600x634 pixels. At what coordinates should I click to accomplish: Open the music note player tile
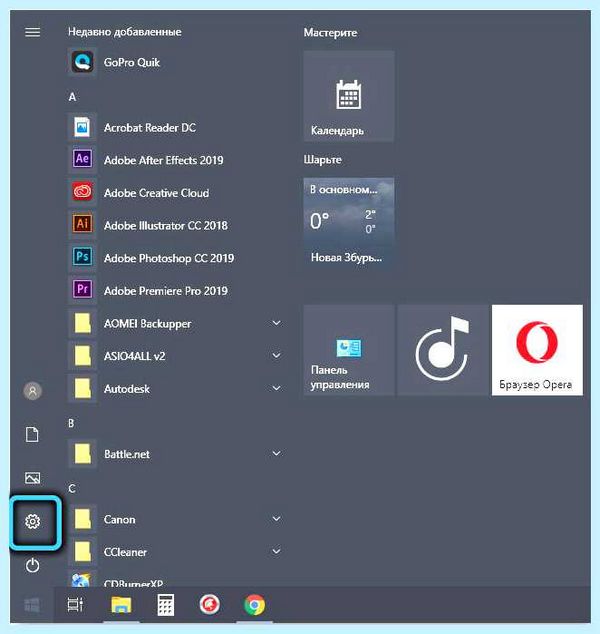(x=443, y=350)
